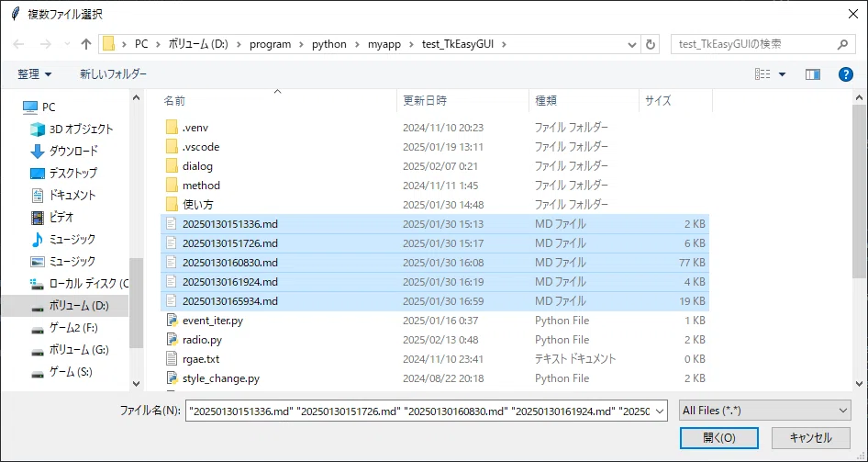
Task: Expand the chevron after test_TkEasyGUI in breadcrumb
Action: (504, 45)
